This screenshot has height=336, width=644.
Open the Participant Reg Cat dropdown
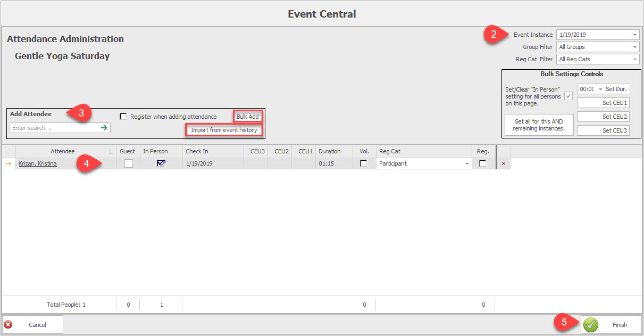pyautogui.click(x=467, y=164)
